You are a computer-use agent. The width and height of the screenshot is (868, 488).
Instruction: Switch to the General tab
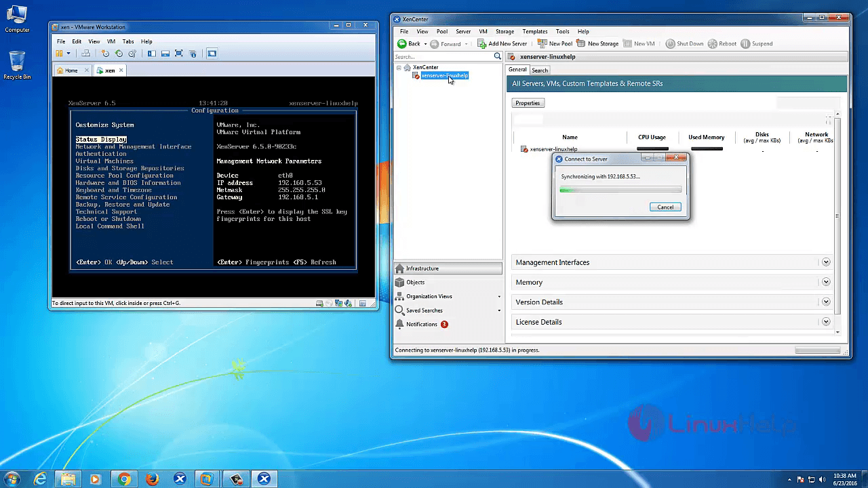pyautogui.click(x=517, y=70)
